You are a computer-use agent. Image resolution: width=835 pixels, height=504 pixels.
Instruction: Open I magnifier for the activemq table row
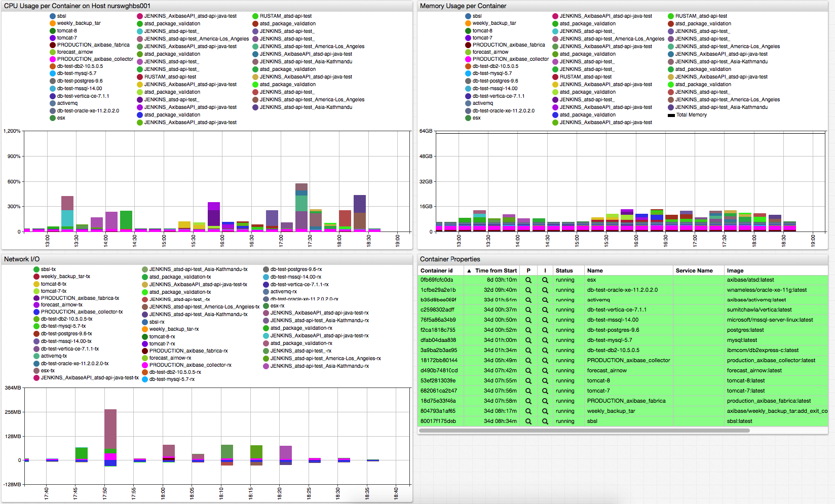(x=545, y=300)
